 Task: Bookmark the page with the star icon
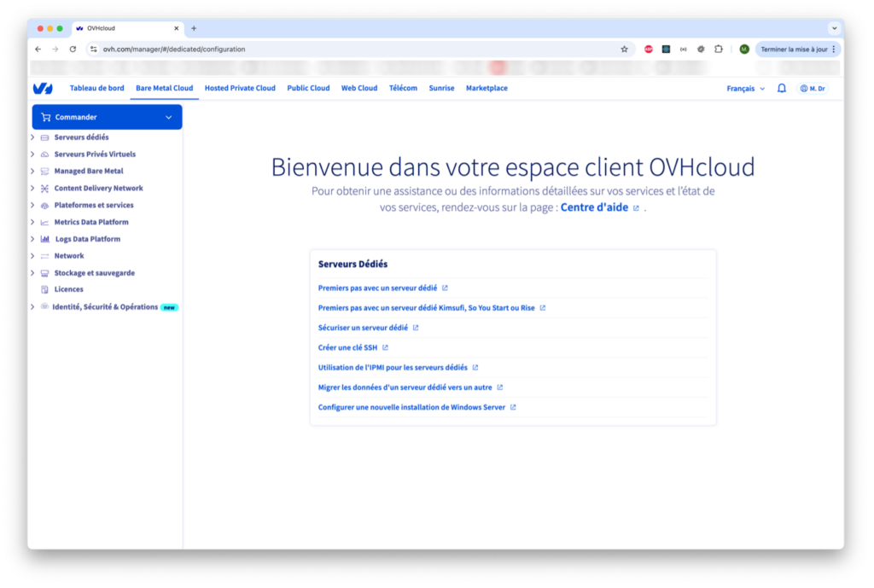click(x=624, y=49)
